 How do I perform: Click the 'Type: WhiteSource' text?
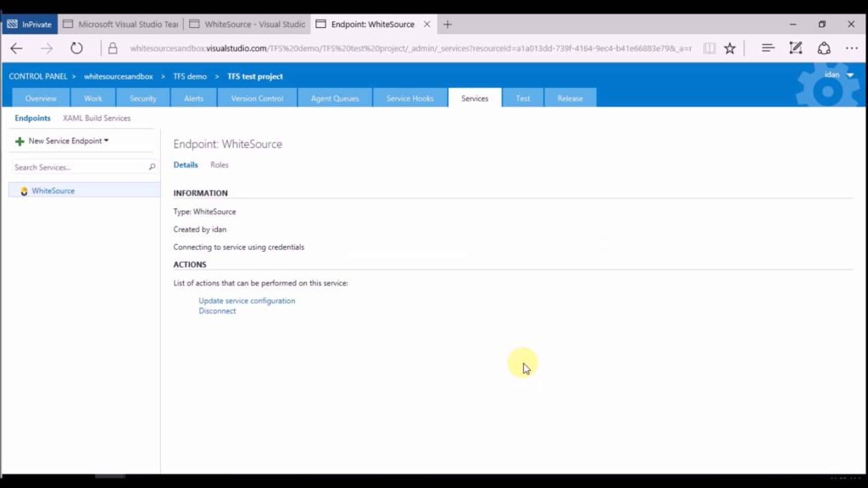[x=205, y=212]
